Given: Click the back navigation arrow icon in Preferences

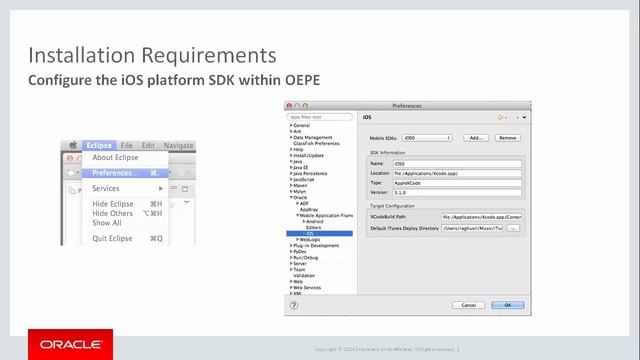Looking at the screenshot, I should click(500, 118).
